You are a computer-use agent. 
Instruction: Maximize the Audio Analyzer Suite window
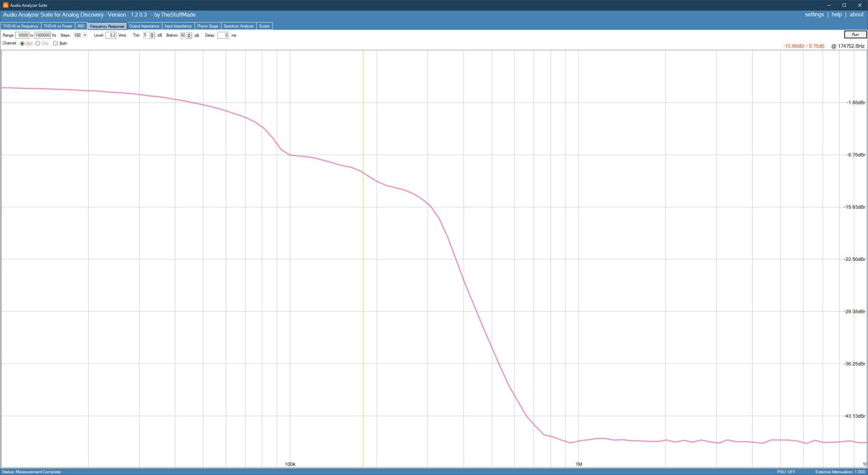click(x=844, y=5)
